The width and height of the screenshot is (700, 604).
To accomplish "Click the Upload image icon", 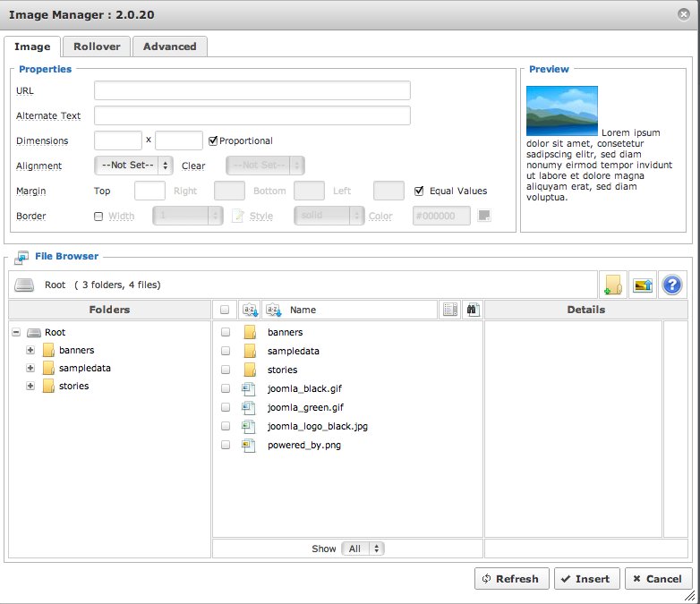I will (x=642, y=285).
